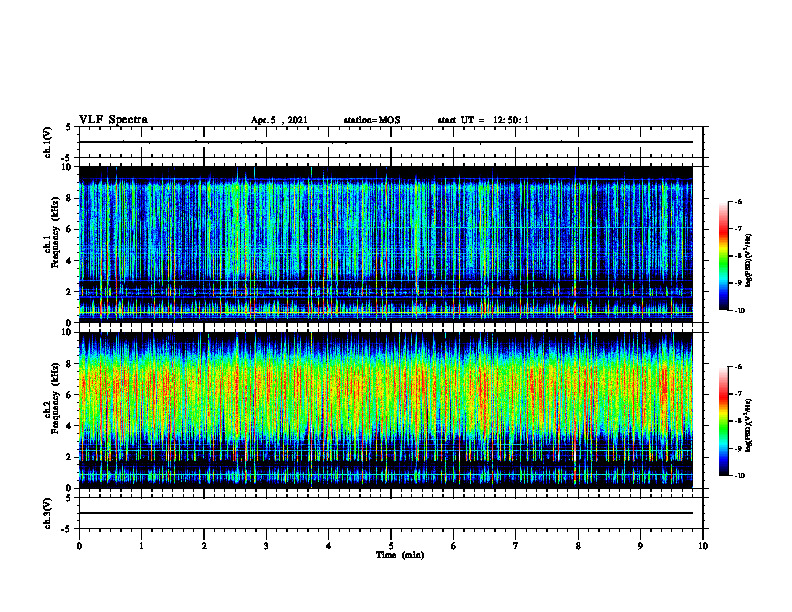Click the time axis tick labeled 2

(x=204, y=546)
